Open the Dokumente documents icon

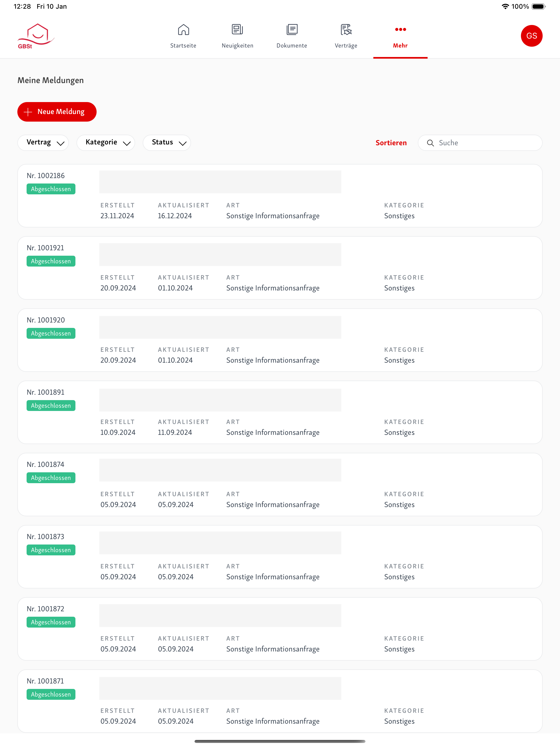(x=292, y=30)
